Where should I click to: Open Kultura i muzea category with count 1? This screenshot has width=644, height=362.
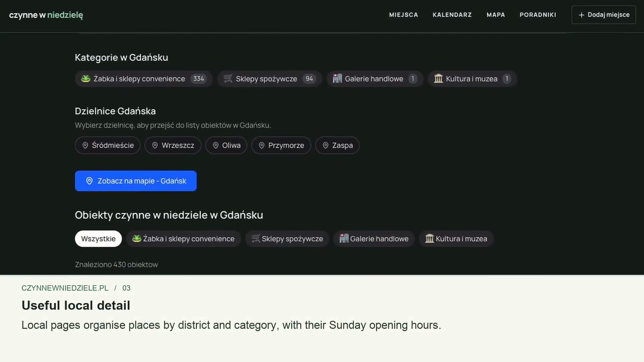point(472,79)
